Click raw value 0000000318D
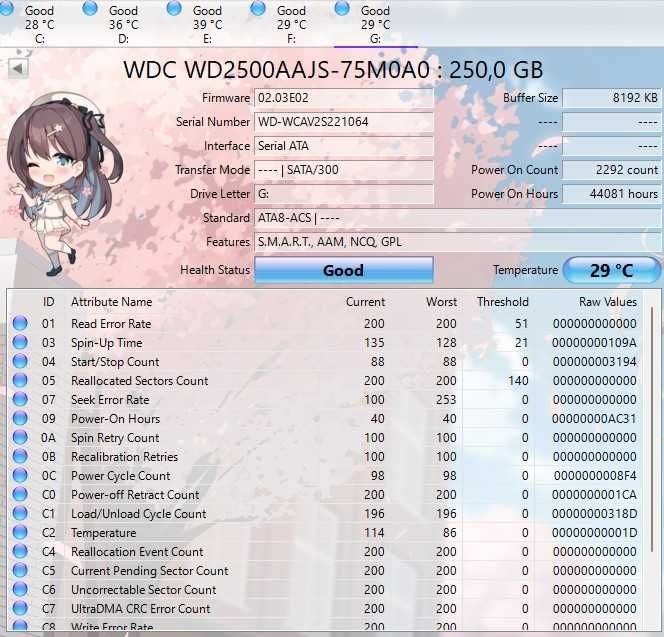 click(594, 513)
